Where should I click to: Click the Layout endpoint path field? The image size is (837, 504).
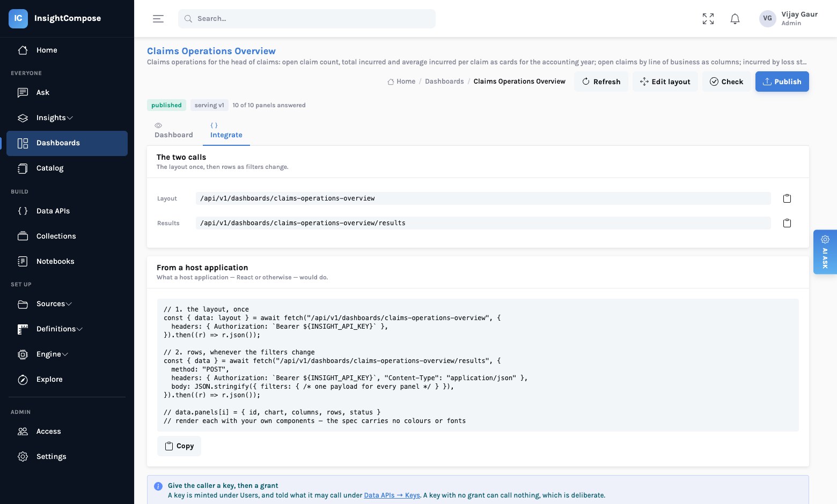[483, 198]
